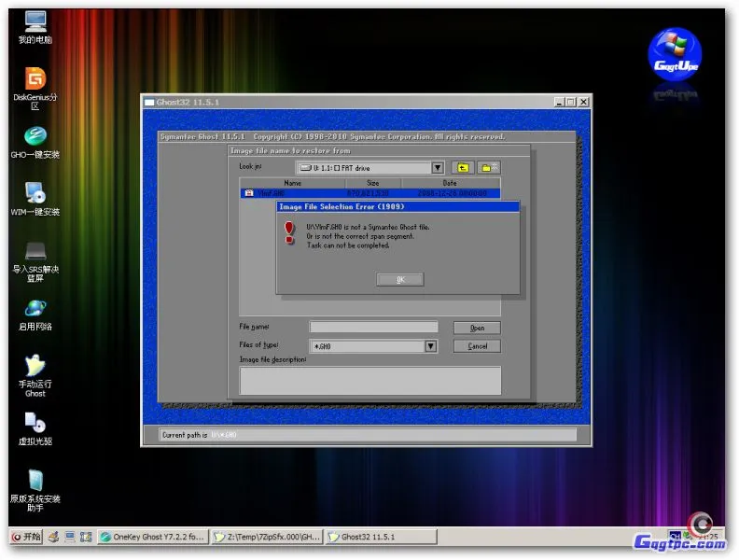Select the 手动运行Ghost desktop icon
This screenshot has width=739, height=560.
click(35, 376)
